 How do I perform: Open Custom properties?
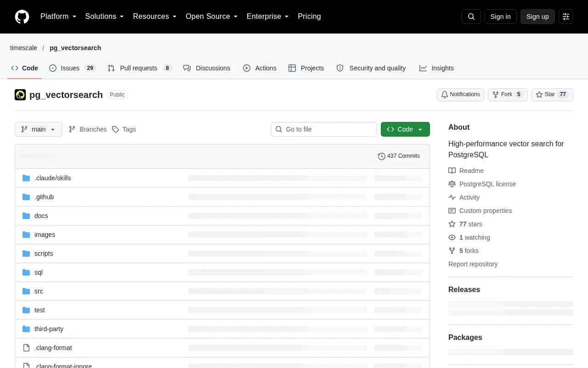[480, 211]
